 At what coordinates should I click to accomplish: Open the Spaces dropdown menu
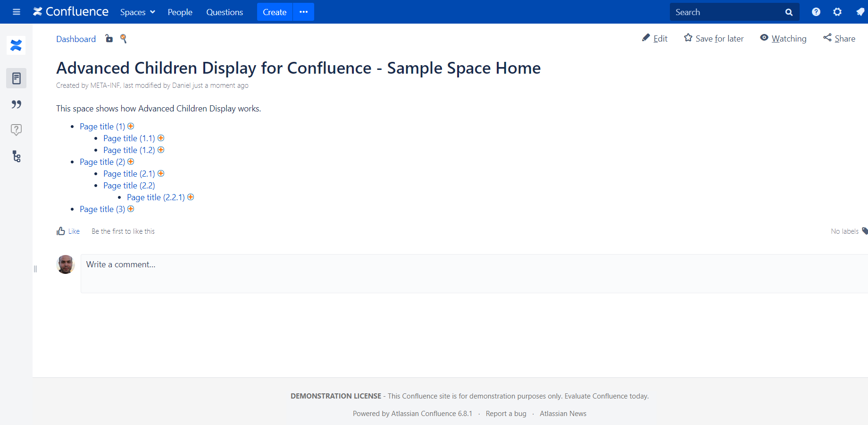pyautogui.click(x=137, y=12)
